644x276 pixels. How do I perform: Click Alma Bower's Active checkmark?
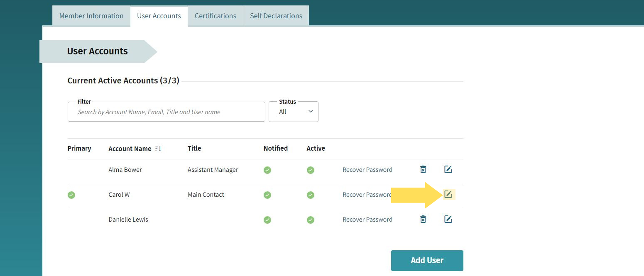pos(311,170)
